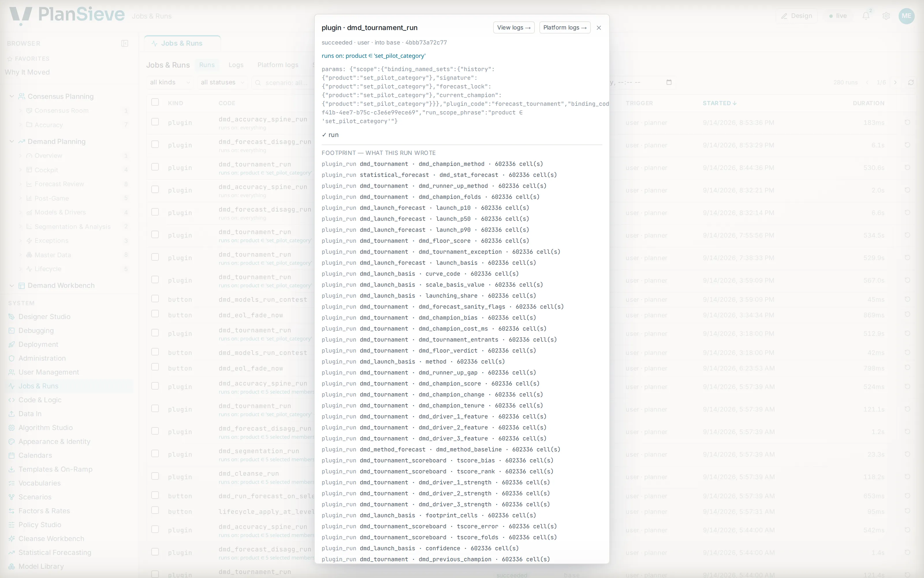Open Designer Studio in the sidebar

click(44, 316)
